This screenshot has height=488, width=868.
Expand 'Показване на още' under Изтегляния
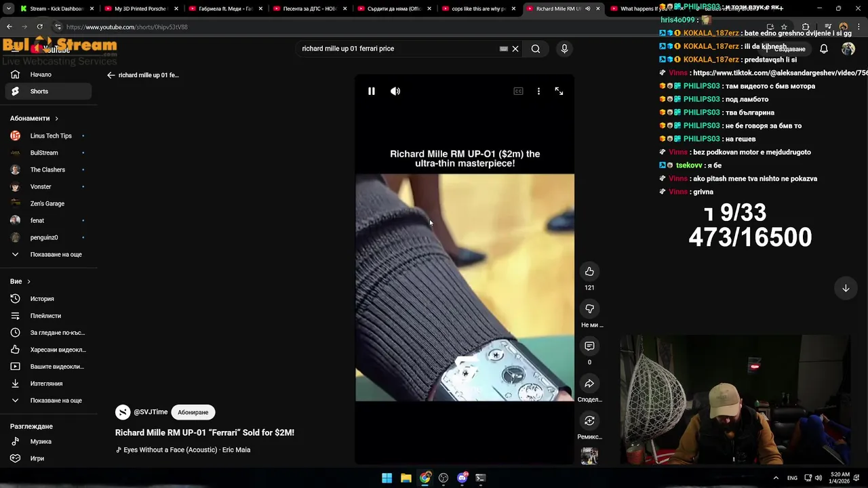47,401
